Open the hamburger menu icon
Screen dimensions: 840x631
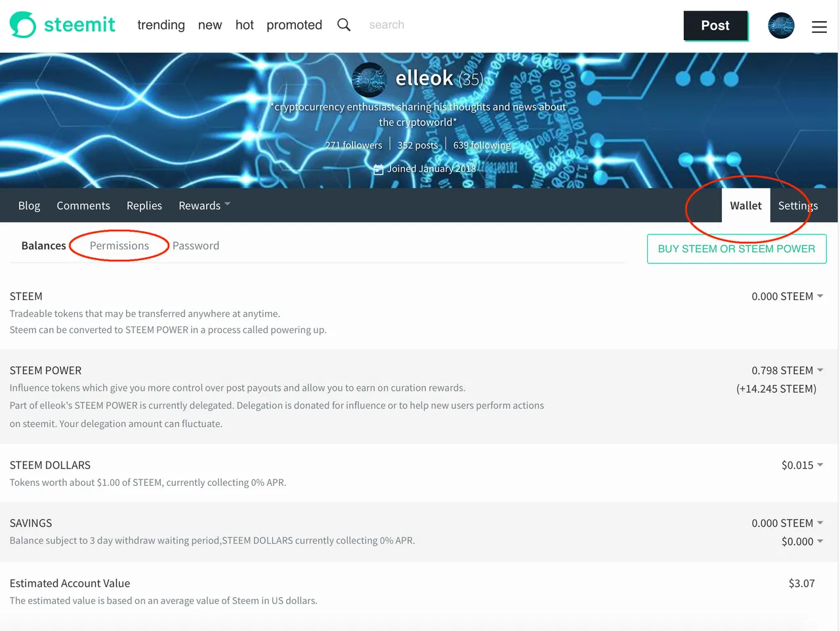click(x=819, y=27)
